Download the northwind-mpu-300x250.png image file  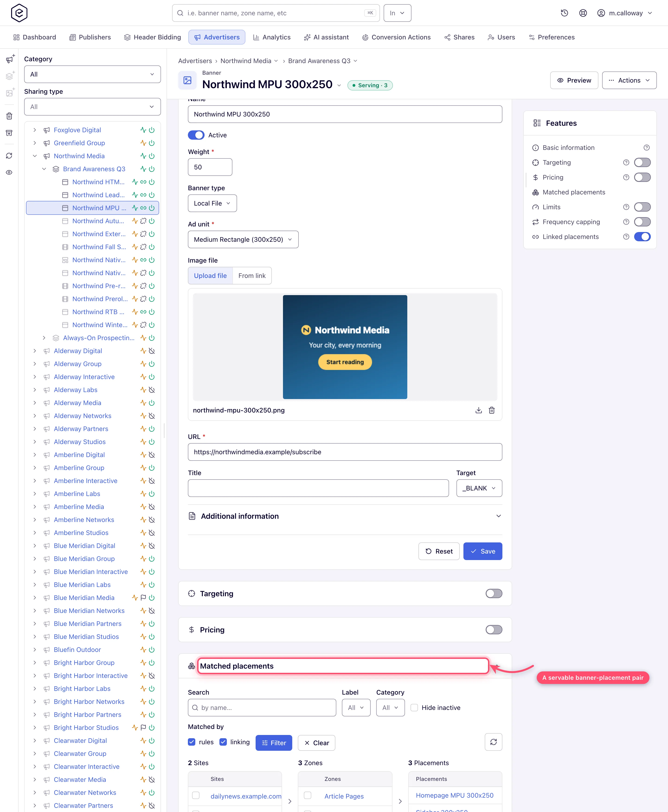478,410
